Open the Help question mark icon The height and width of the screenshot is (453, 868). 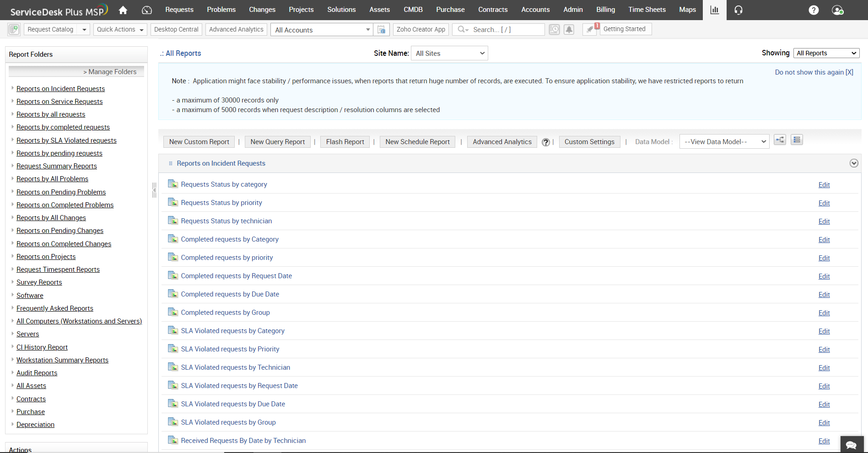click(814, 10)
